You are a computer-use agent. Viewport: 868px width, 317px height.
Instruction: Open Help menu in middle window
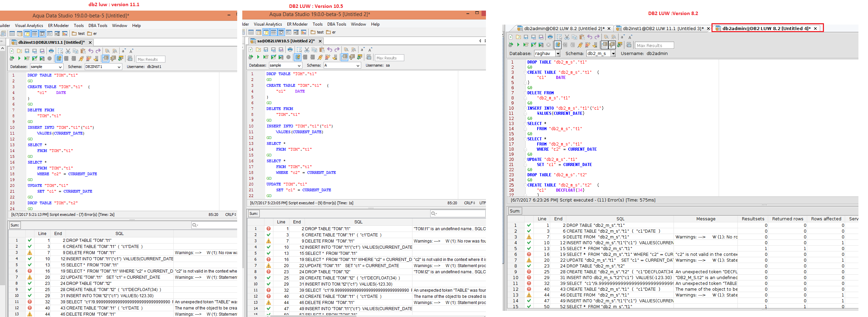(x=375, y=24)
